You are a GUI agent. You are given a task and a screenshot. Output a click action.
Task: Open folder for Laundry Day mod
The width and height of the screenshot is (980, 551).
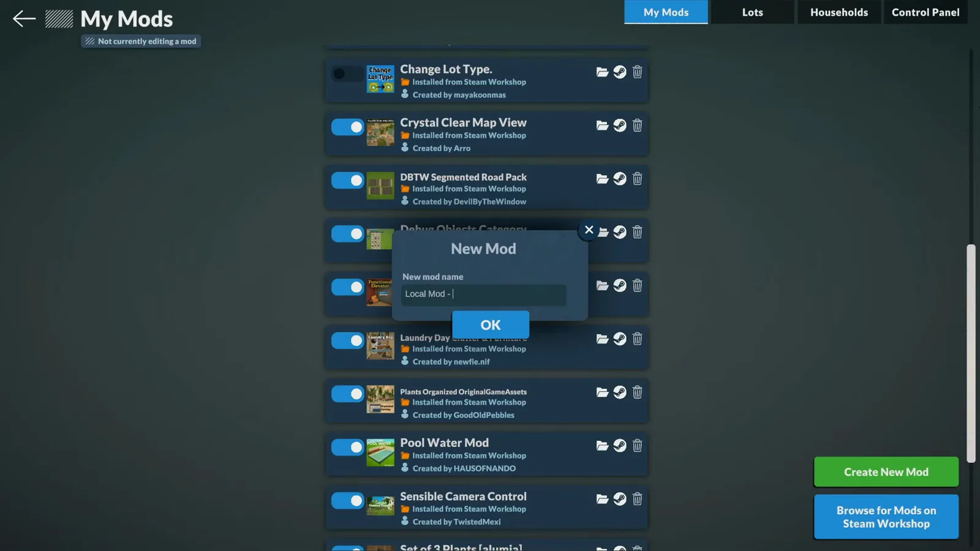tap(602, 339)
